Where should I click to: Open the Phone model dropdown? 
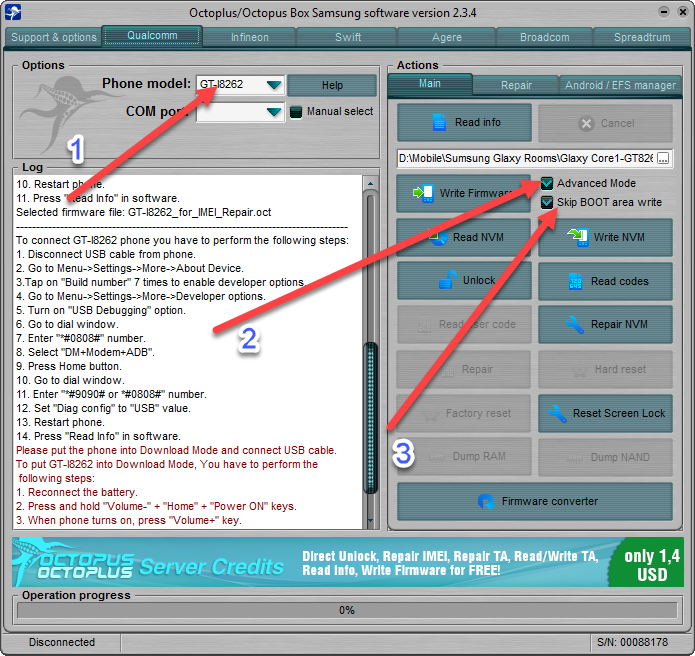274,84
